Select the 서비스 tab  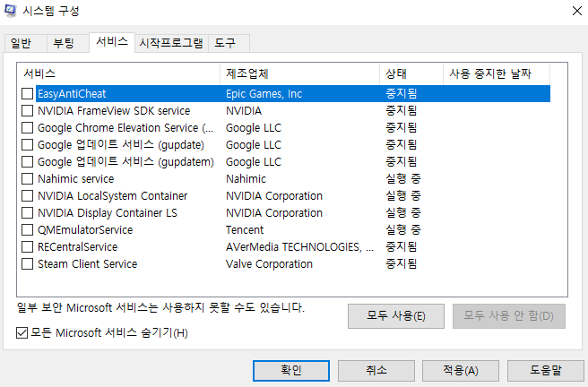(x=112, y=42)
